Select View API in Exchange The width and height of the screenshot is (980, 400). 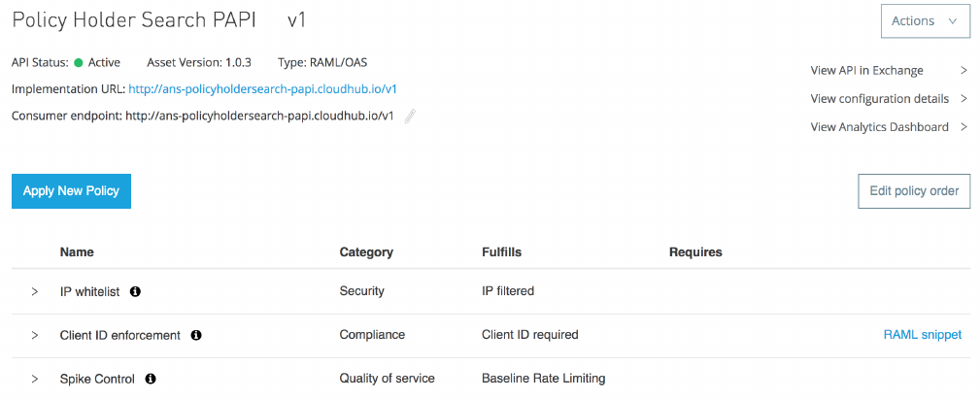pos(866,70)
